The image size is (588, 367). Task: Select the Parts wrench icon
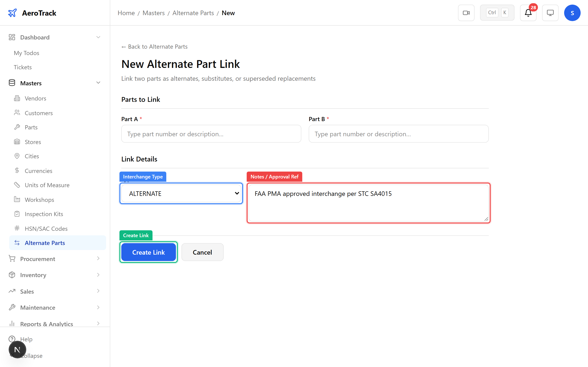(17, 127)
